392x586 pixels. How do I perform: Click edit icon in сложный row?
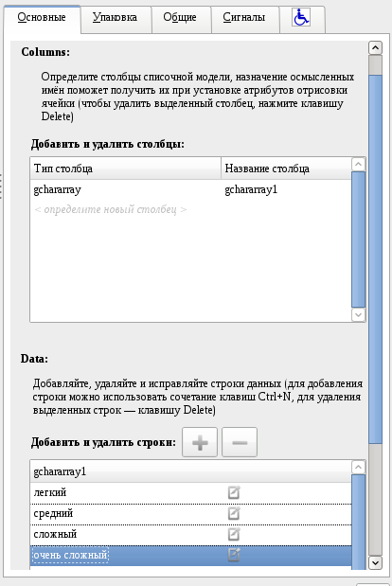pos(234,535)
